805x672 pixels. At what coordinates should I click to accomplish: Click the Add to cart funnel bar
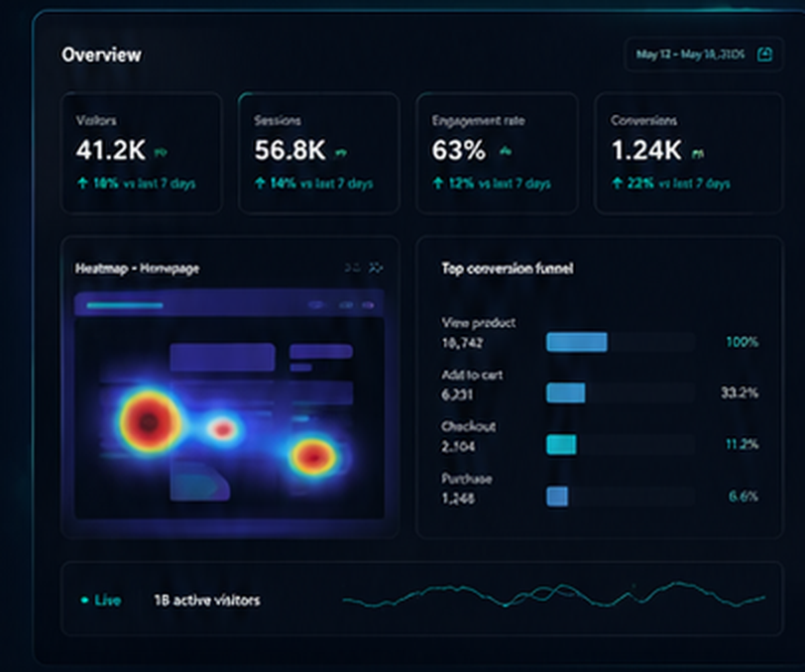pyautogui.click(x=566, y=392)
